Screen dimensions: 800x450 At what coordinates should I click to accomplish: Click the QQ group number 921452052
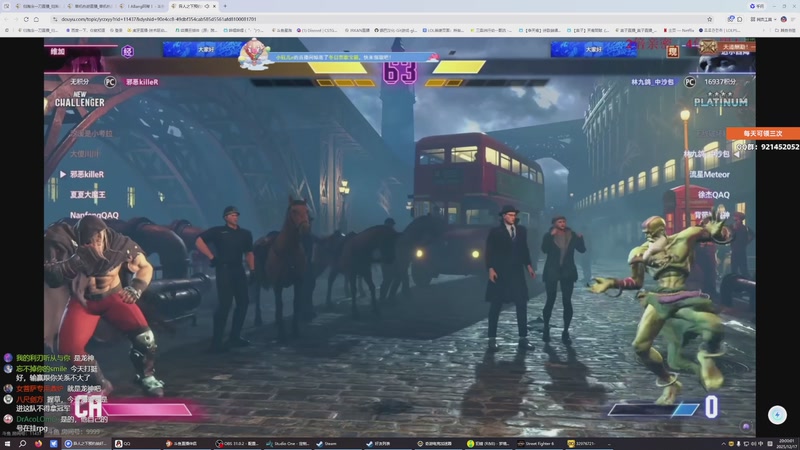780,147
